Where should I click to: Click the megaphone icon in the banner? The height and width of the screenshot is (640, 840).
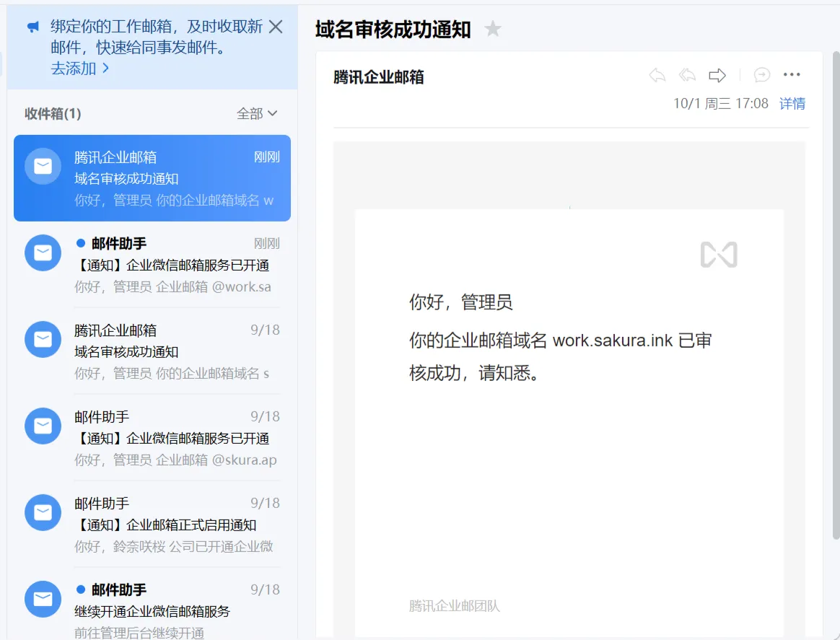pos(33,27)
